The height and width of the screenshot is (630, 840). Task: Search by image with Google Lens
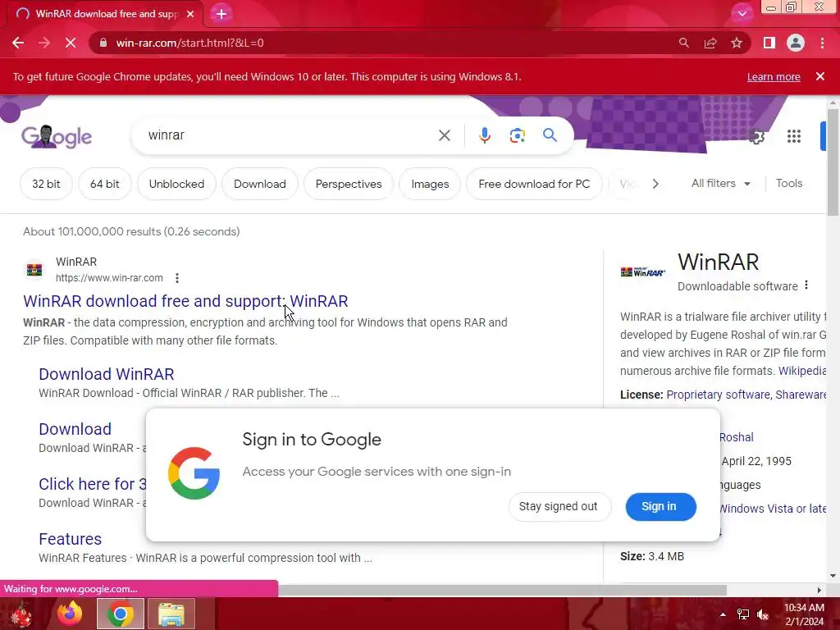tap(517, 135)
